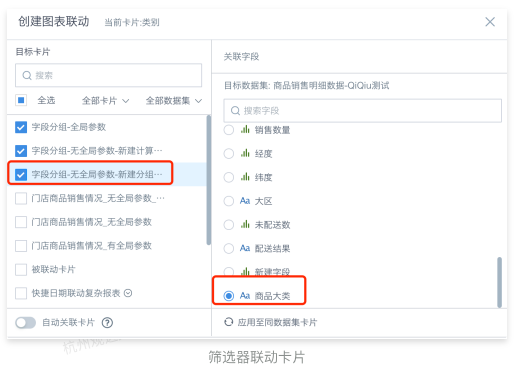Close the 创建图表联动 dialog with the X

(490, 22)
